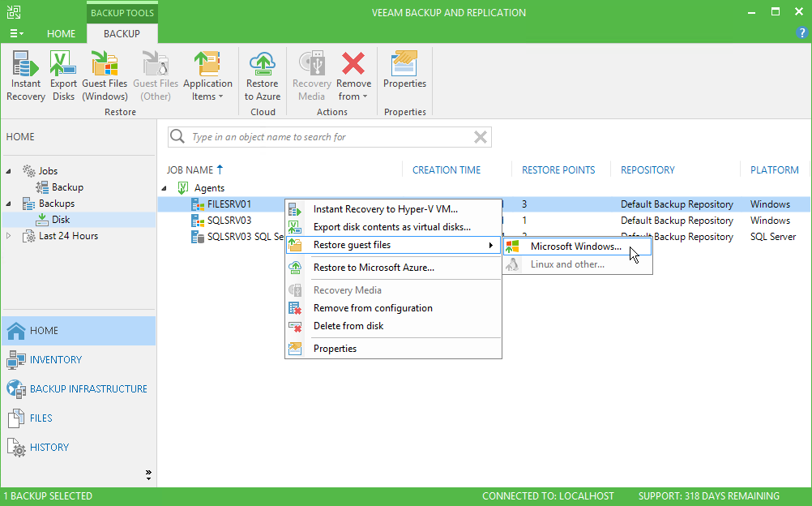Expand the Last 24 Hours node
This screenshot has width=812, height=506.
tap(8, 236)
